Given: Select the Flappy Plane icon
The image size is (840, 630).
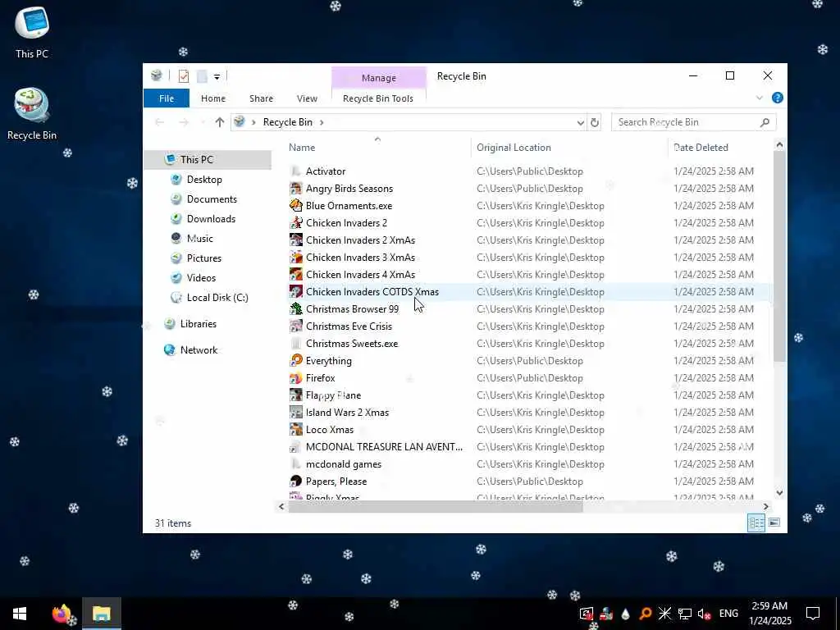Looking at the screenshot, I should coord(295,395).
